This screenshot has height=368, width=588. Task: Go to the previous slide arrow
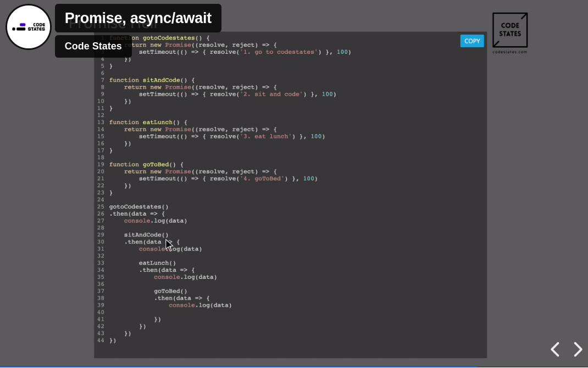coord(556,349)
